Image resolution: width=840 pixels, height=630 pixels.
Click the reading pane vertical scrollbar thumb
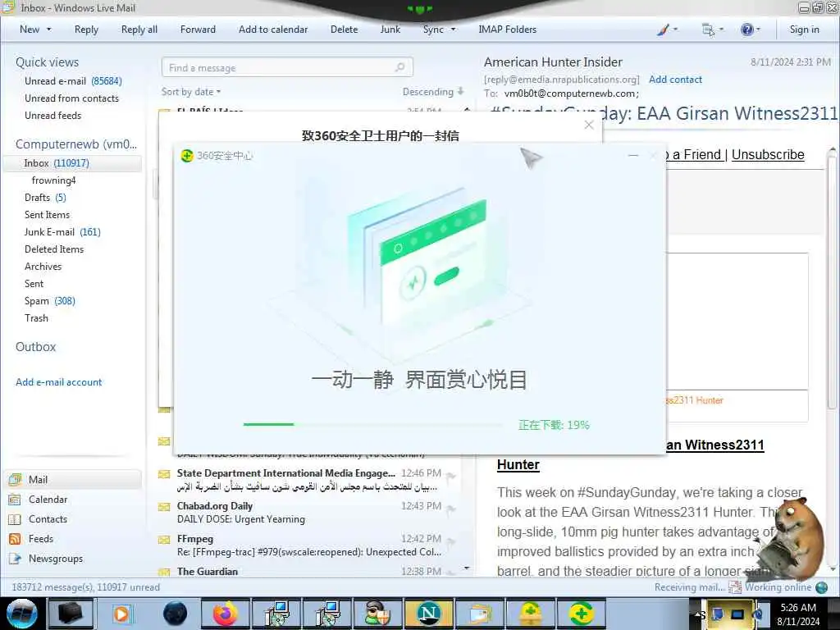[832, 281]
